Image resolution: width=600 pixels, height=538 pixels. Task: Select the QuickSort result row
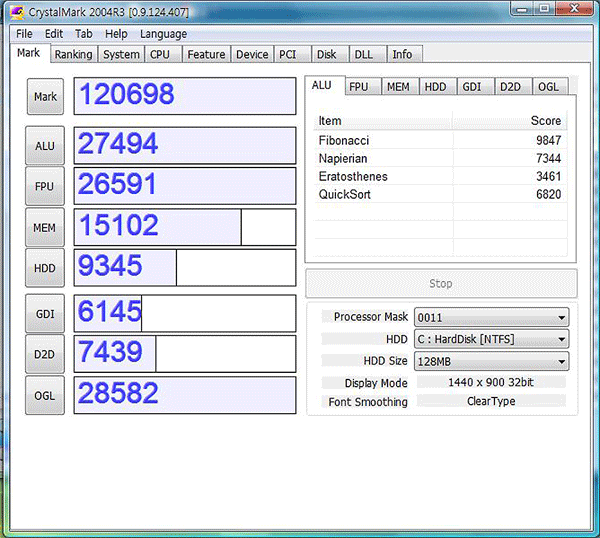pos(440,194)
